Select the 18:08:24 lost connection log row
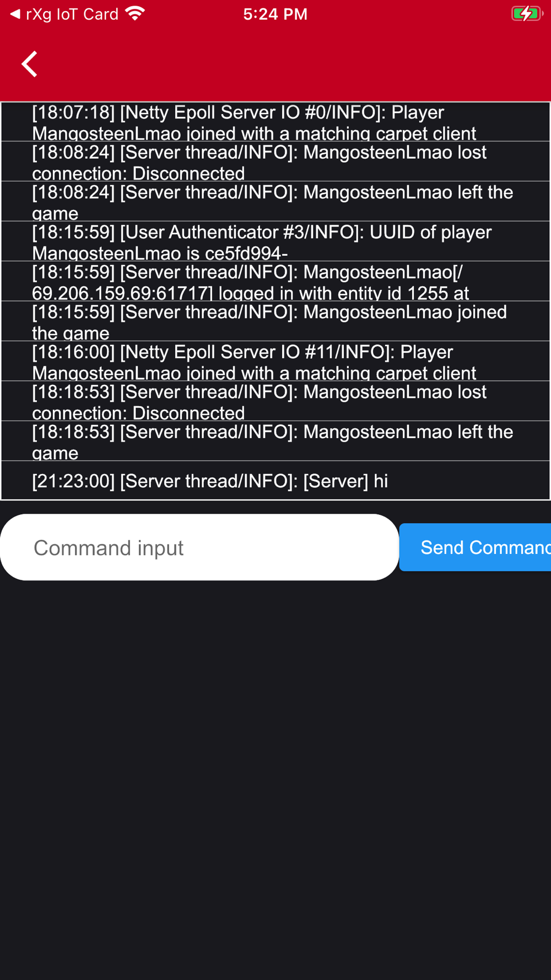 click(275, 161)
